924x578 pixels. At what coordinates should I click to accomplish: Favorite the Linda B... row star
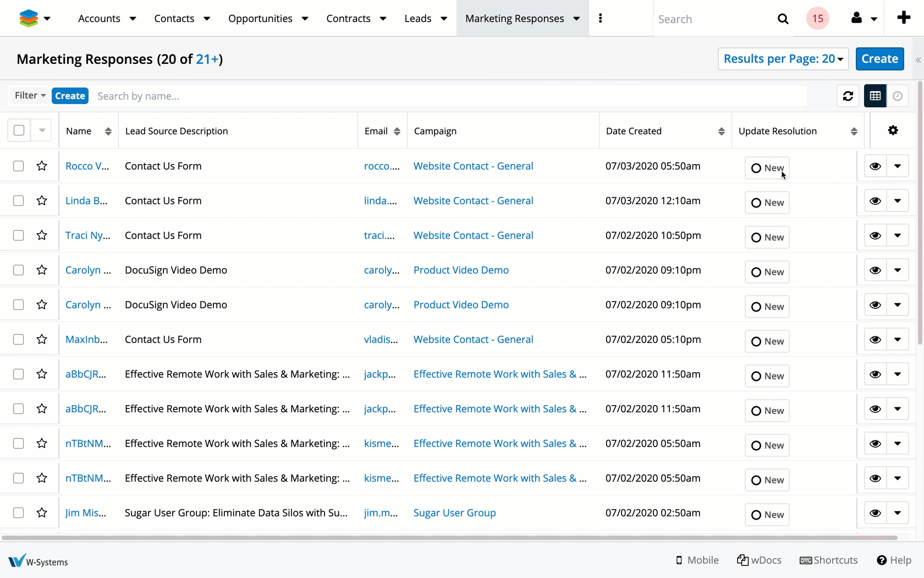42,200
